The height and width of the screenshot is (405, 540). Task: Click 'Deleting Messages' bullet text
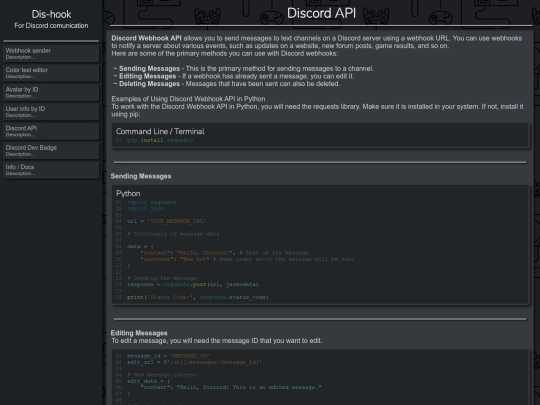coord(149,84)
